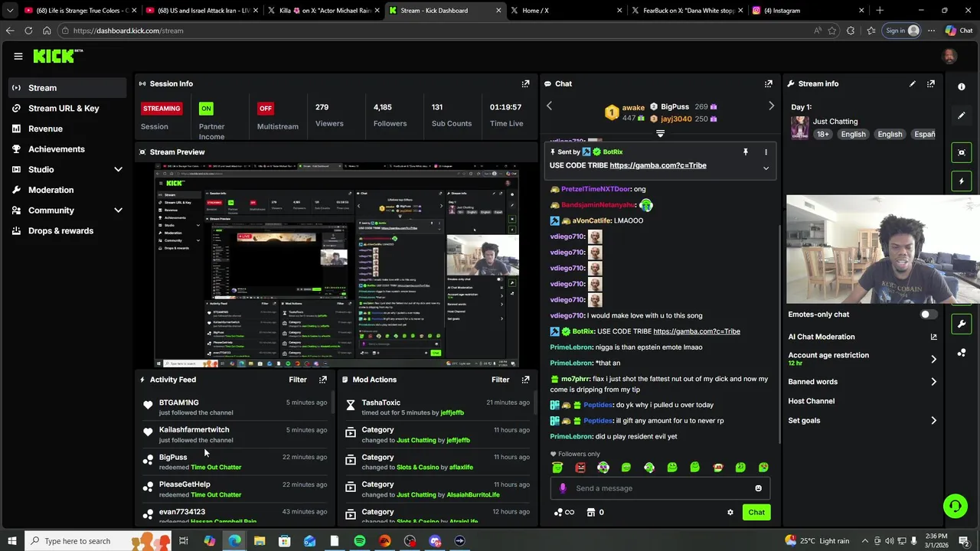Click the purple microphone icon in chat
The image size is (980, 551).
pos(563,488)
